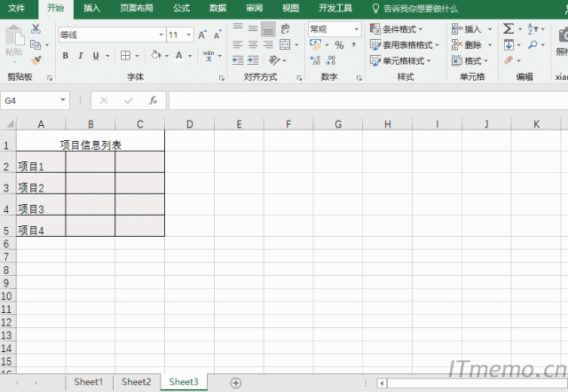Add a new sheet with plus button

point(236,382)
